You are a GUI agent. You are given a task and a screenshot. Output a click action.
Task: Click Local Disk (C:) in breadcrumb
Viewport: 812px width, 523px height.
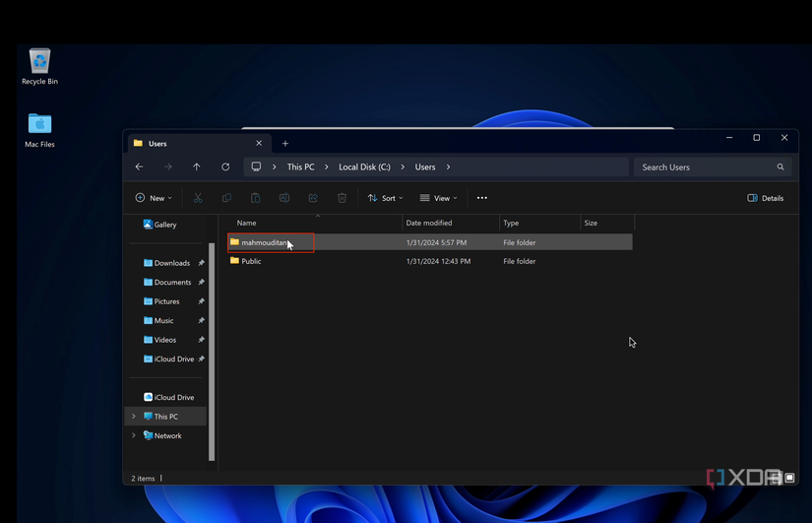[x=364, y=167]
